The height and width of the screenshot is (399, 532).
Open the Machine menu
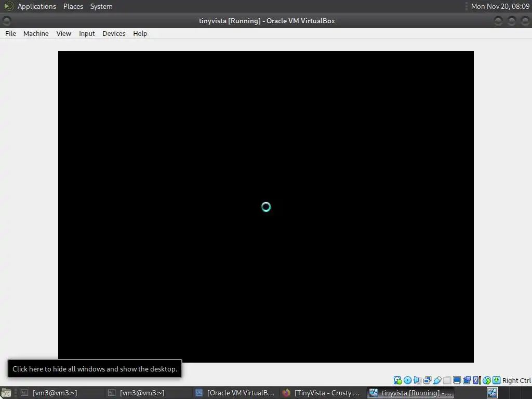(36, 34)
